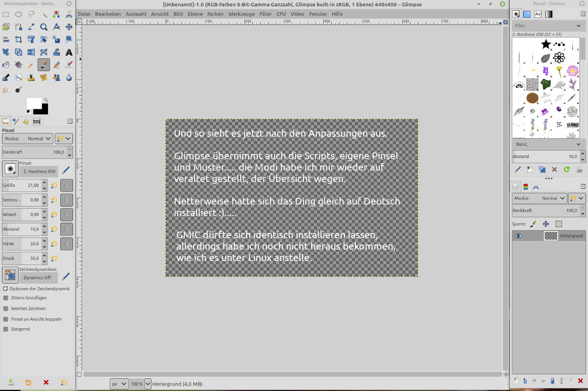Refresh brushes green arrow icon
Image resolution: width=588 pixels, height=391 pixels.
coord(567,169)
